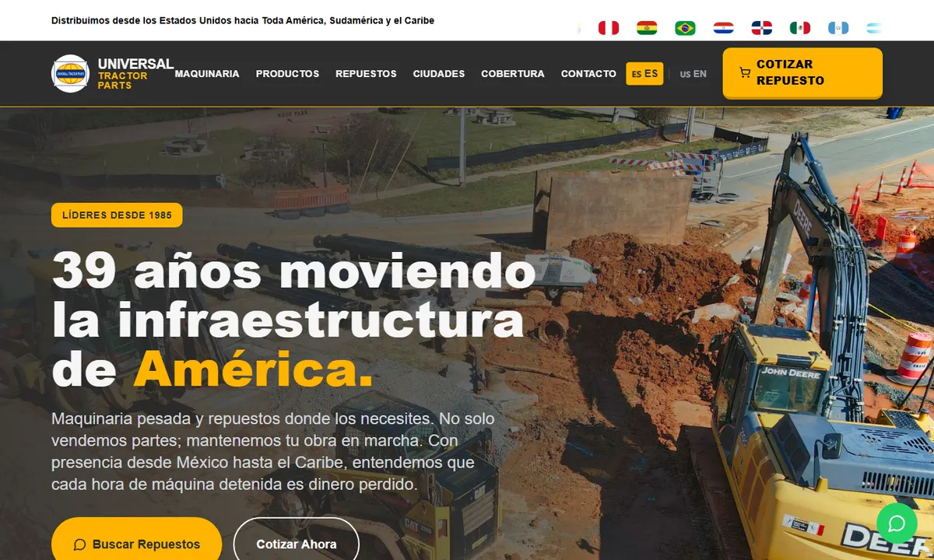Switch language to Spanish (ES)

(x=644, y=74)
